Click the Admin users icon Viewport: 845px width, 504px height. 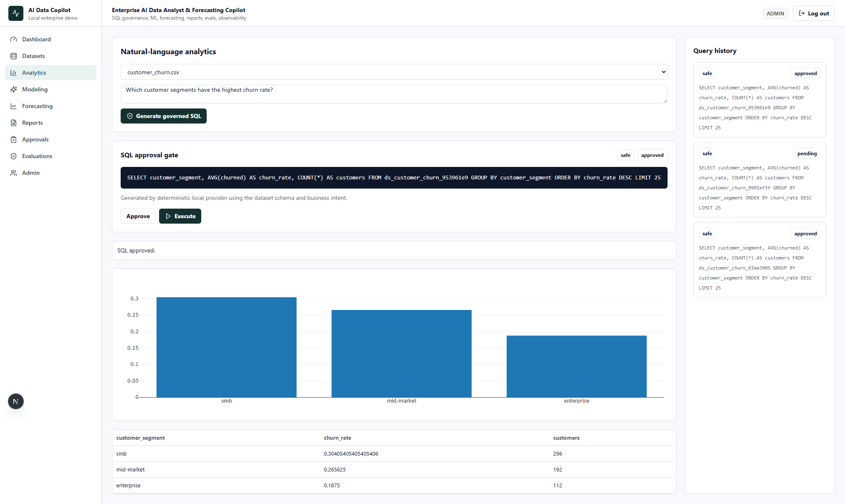[x=13, y=173]
